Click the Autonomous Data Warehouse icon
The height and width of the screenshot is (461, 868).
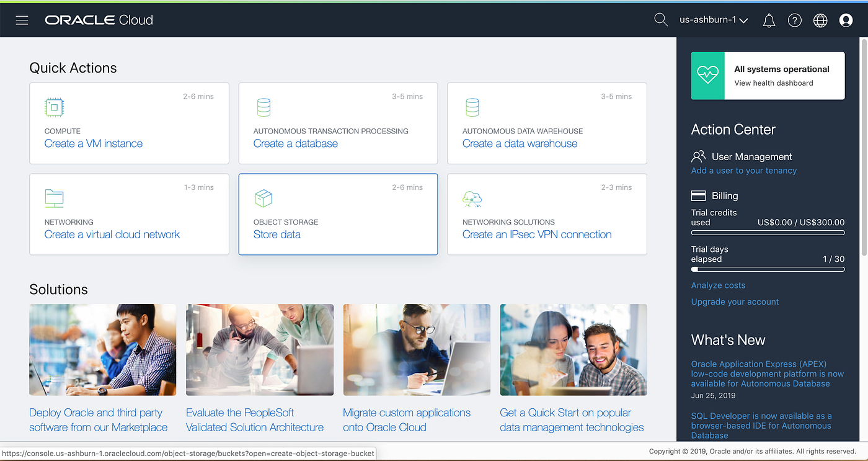472,107
